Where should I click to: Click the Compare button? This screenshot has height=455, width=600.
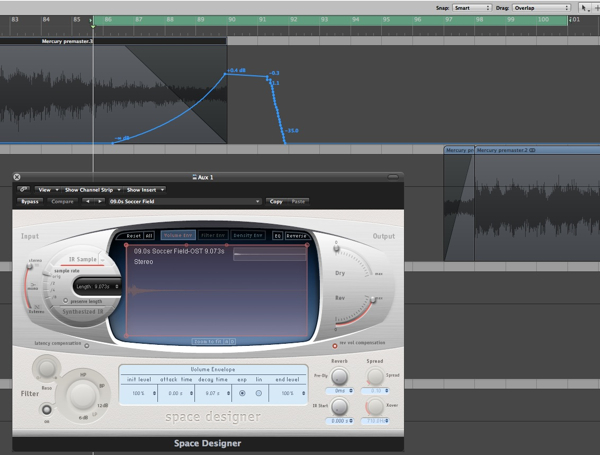(62, 201)
